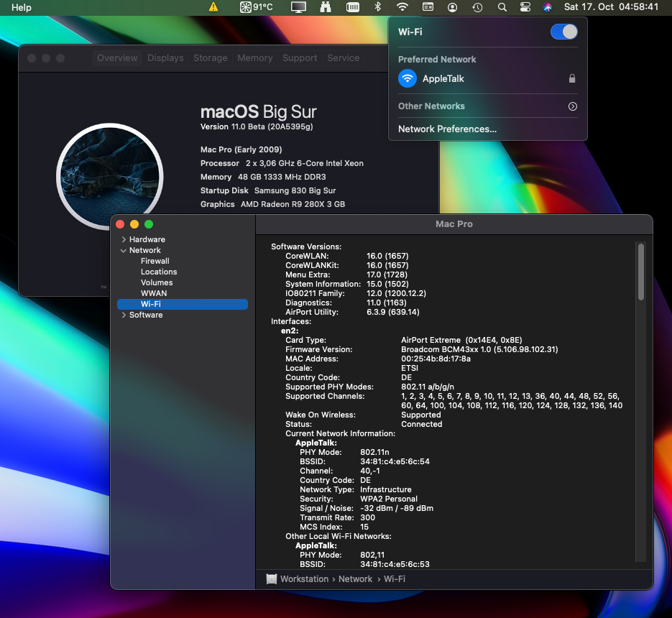Open Spotlight search magnifier icon
The image size is (672, 618).
[502, 7]
